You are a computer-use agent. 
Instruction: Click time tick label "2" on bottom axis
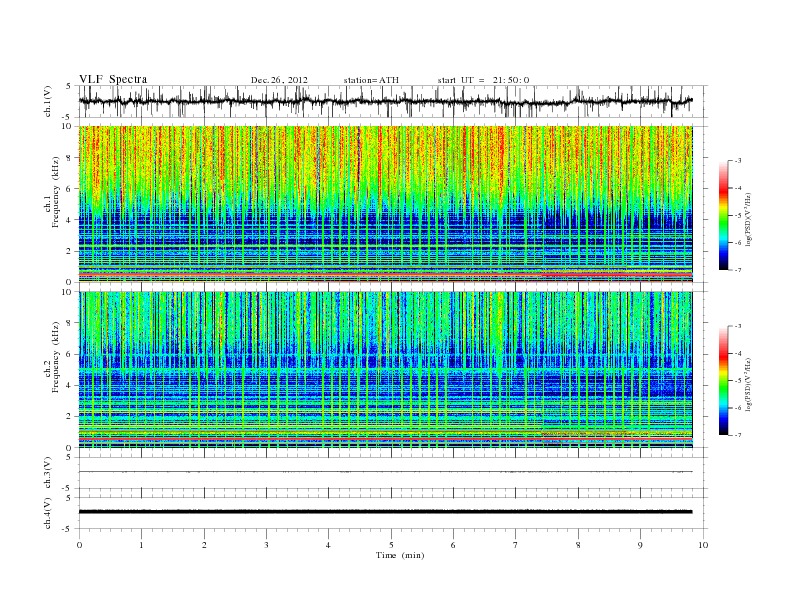click(204, 545)
